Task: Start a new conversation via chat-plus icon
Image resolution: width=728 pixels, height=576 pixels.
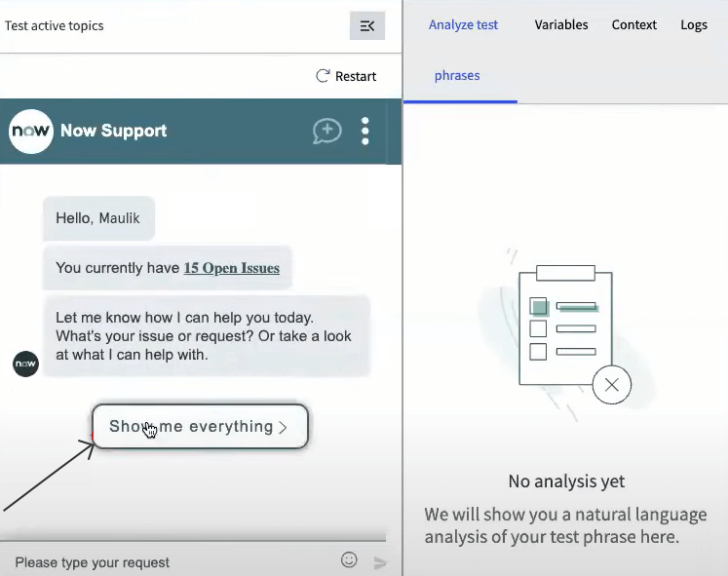Action: pos(326,131)
